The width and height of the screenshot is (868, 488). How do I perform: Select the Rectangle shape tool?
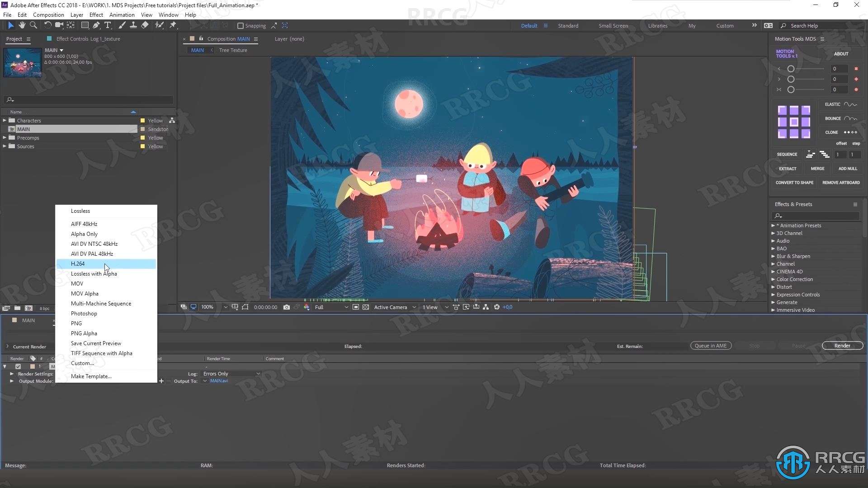(x=85, y=25)
